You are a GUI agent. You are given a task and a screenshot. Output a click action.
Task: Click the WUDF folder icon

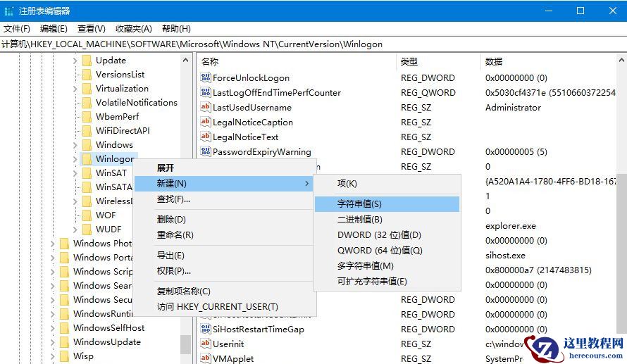[87, 230]
